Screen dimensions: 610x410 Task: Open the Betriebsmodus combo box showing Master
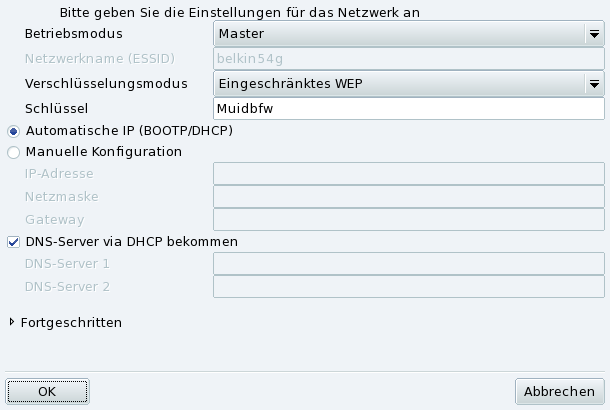[x=400, y=34]
